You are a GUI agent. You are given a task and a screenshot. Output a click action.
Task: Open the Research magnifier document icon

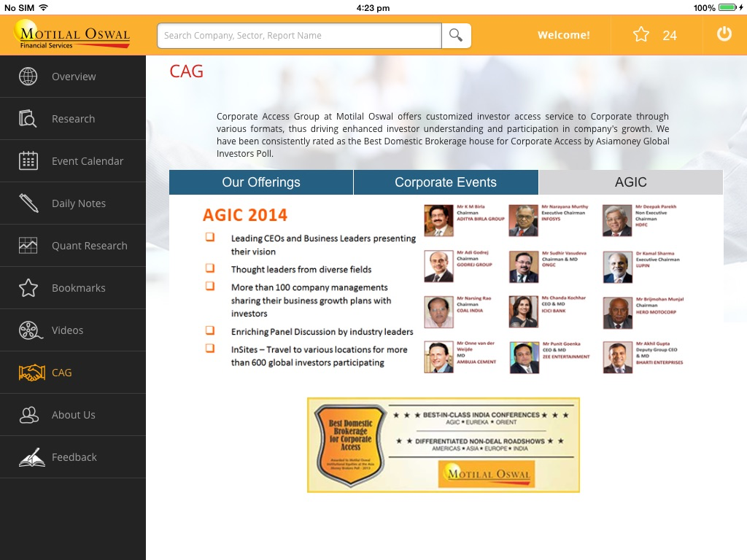[28, 119]
